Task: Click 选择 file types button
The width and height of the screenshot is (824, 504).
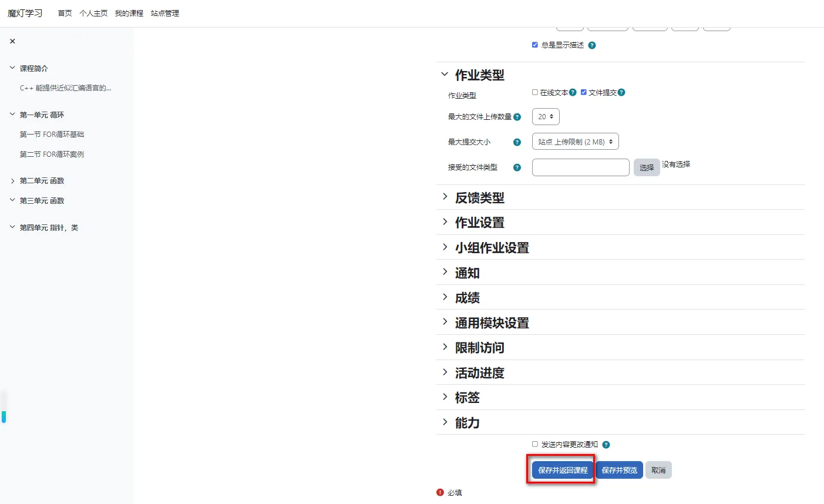Action: pyautogui.click(x=647, y=167)
